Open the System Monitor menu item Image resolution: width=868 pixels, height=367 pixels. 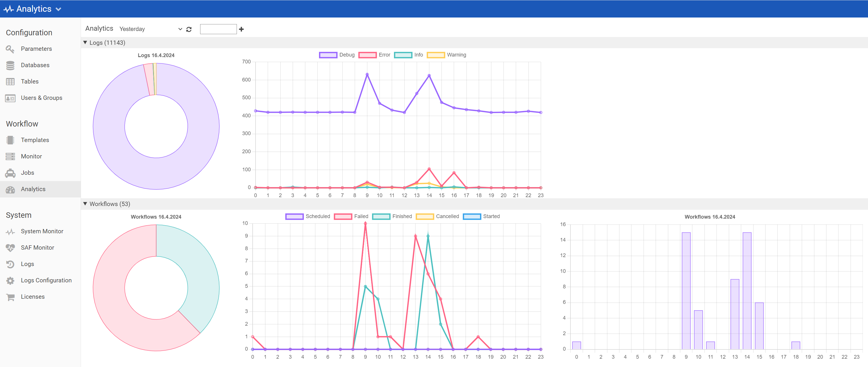(x=42, y=231)
